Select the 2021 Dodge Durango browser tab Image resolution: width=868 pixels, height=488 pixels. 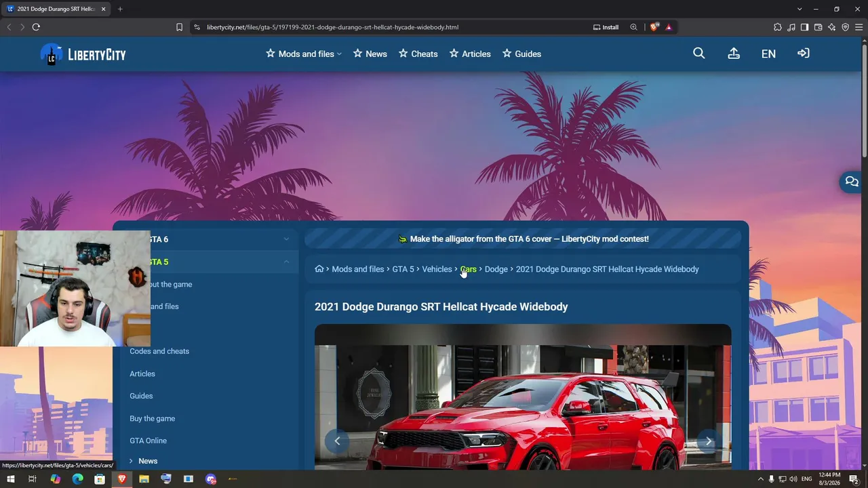click(x=54, y=9)
